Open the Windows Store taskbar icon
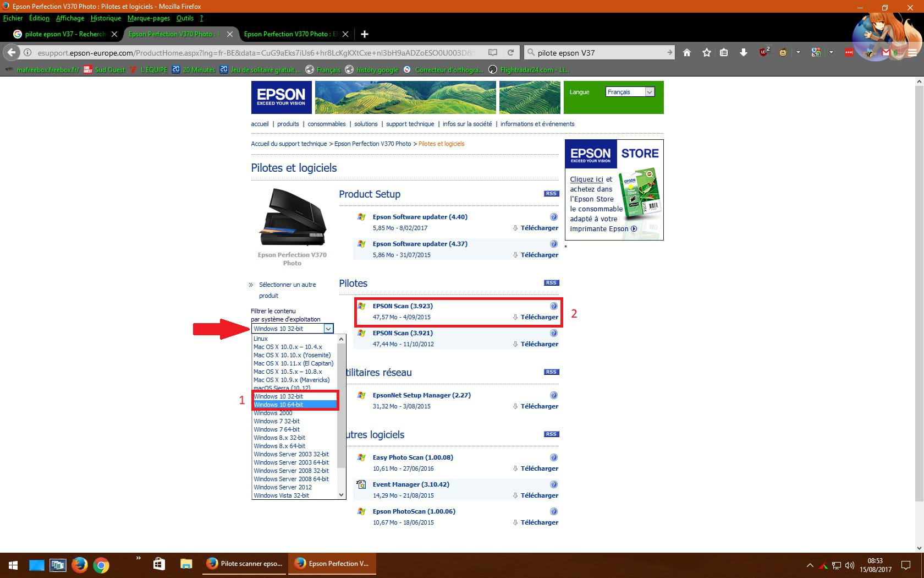 [x=159, y=564]
